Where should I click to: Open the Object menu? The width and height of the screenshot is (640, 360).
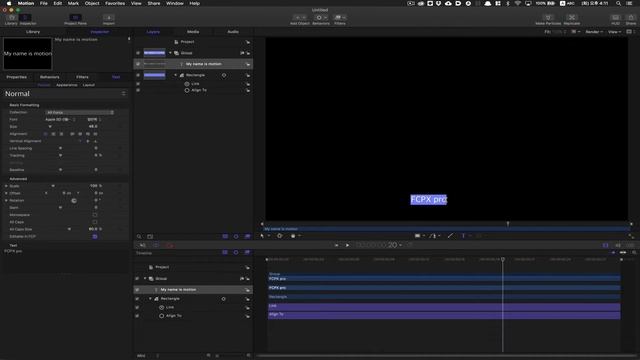pos(92,3)
